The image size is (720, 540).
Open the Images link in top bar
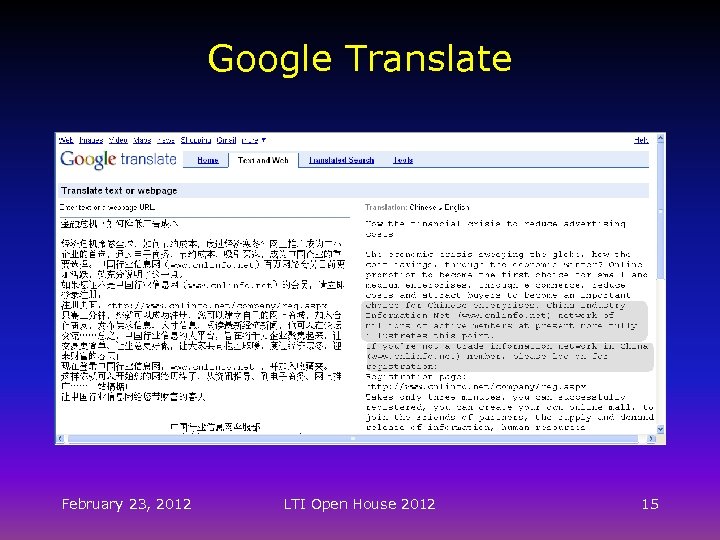click(91, 140)
